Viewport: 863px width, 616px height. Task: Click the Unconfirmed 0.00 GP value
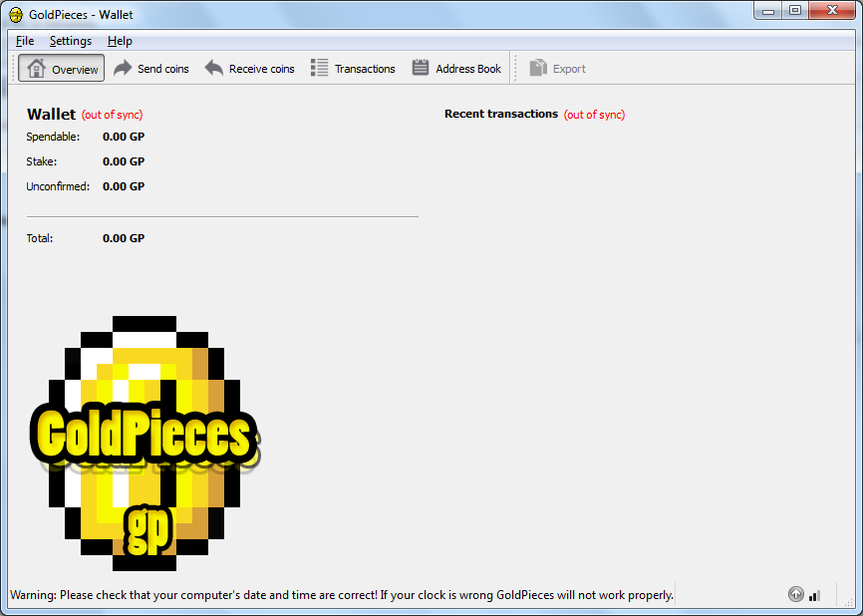pyautogui.click(x=124, y=186)
